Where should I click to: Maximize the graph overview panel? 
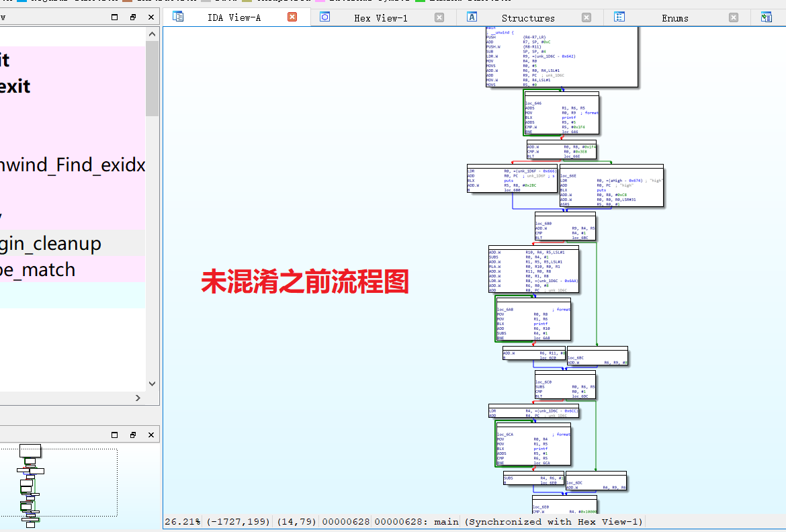tap(114, 435)
